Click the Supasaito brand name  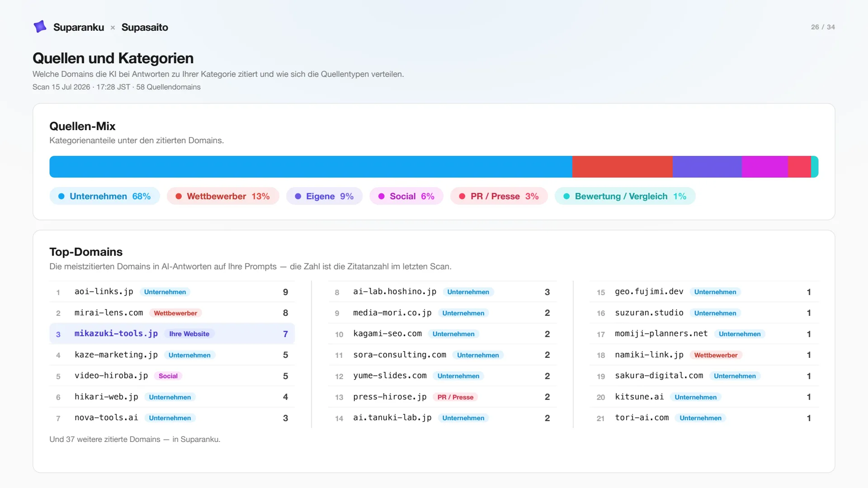[x=145, y=27]
